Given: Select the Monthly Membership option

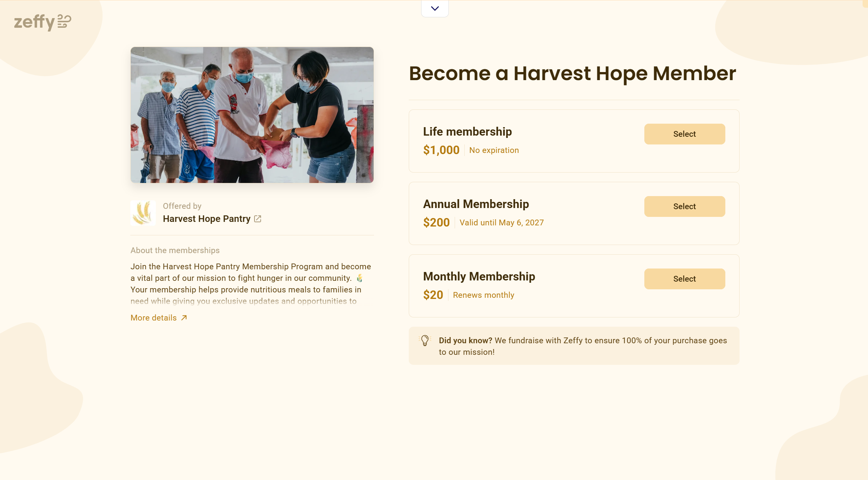Looking at the screenshot, I should [684, 279].
